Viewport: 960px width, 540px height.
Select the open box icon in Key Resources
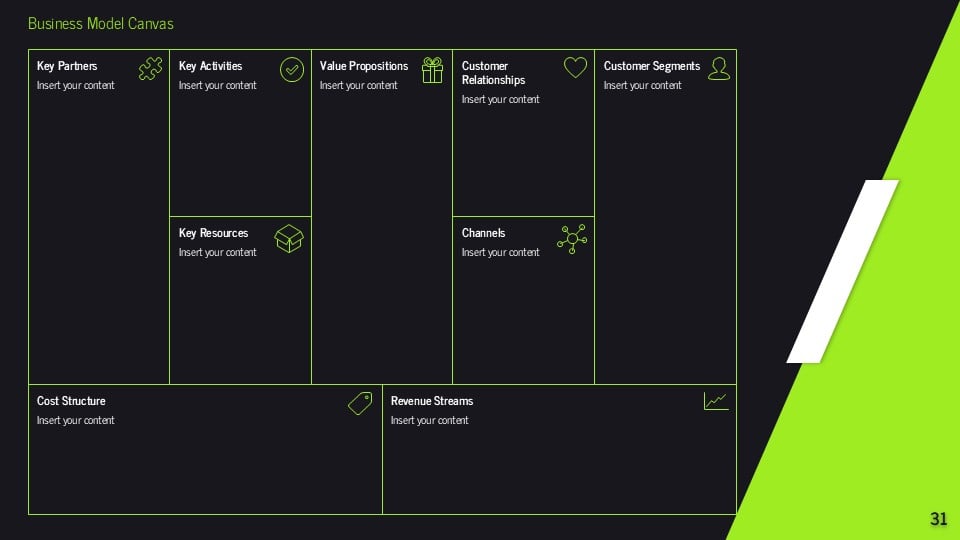pos(289,238)
